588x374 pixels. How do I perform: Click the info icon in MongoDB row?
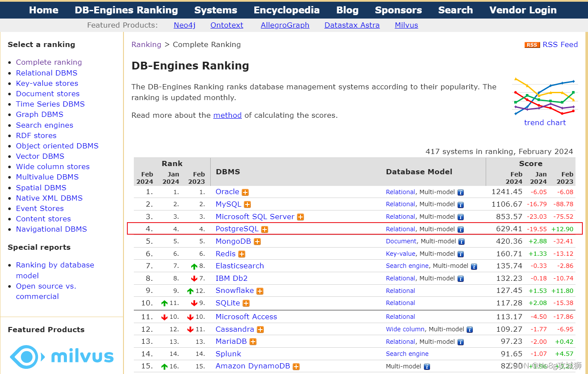point(462,242)
